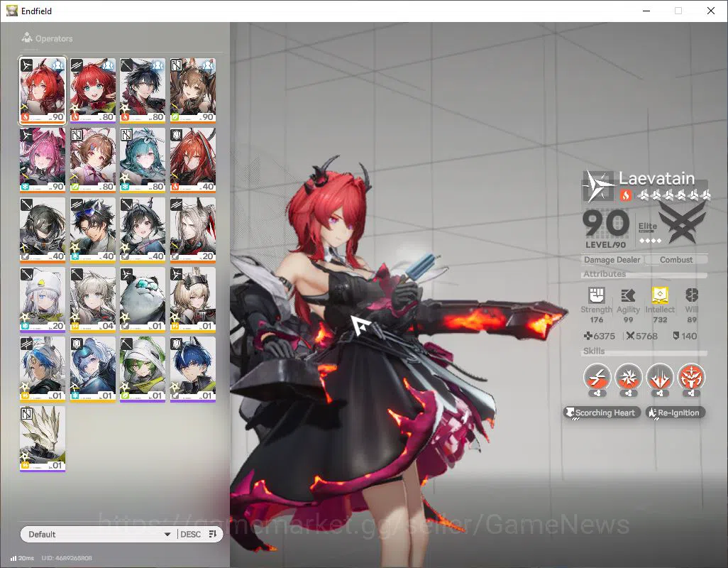Click the Elite rank label
This screenshot has width=728, height=568.
point(647,226)
